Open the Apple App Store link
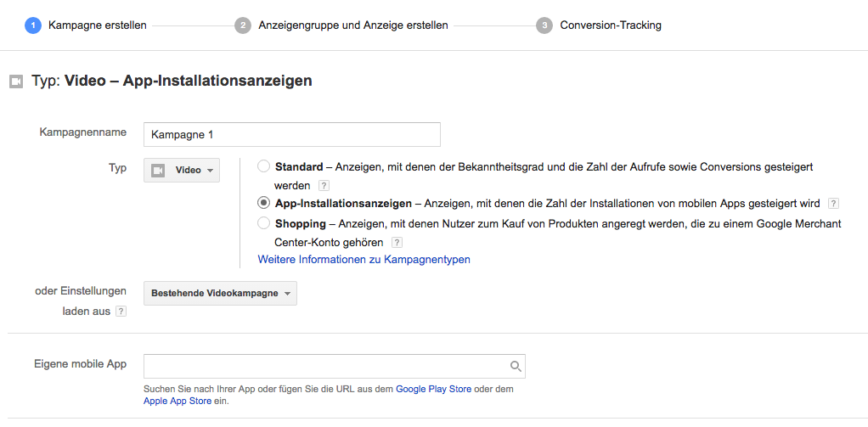 (x=178, y=401)
